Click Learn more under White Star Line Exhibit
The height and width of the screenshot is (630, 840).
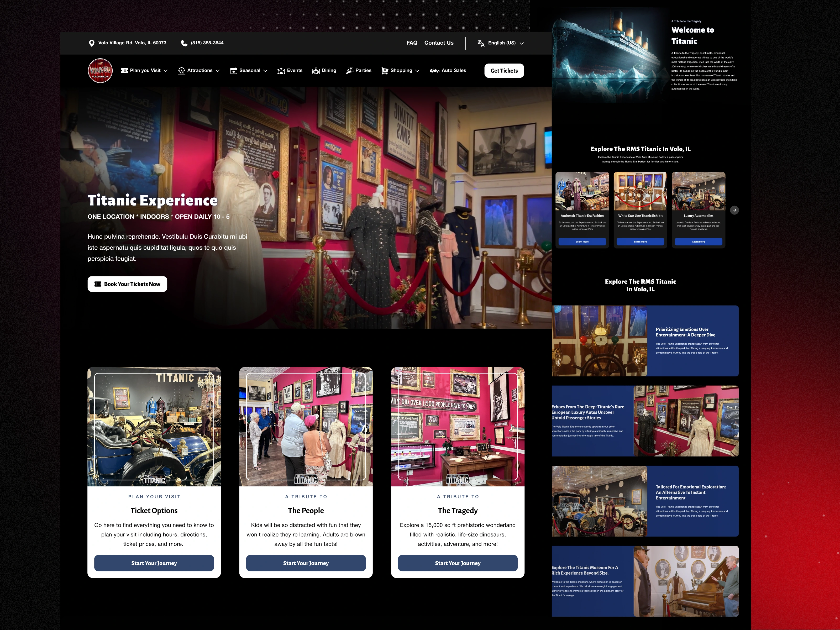(x=640, y=241)
